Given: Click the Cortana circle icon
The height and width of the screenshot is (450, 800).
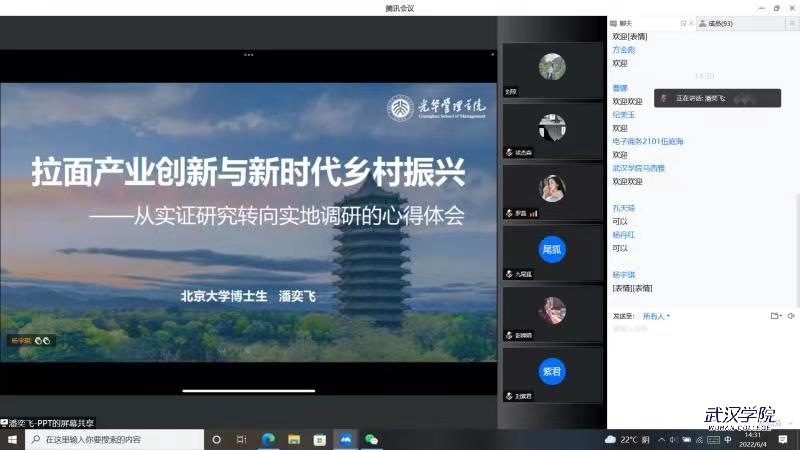Looking at the screenshot, I should pos(216,439).
